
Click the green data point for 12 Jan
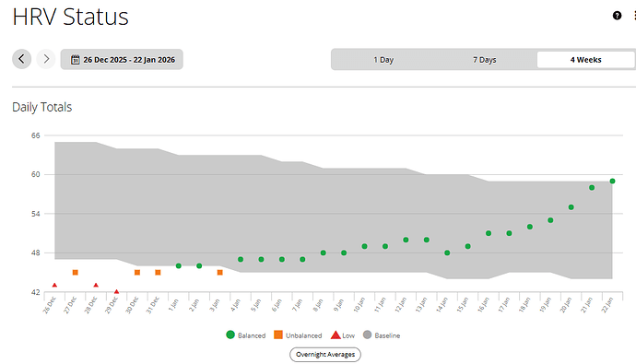[x=406, y=240]
